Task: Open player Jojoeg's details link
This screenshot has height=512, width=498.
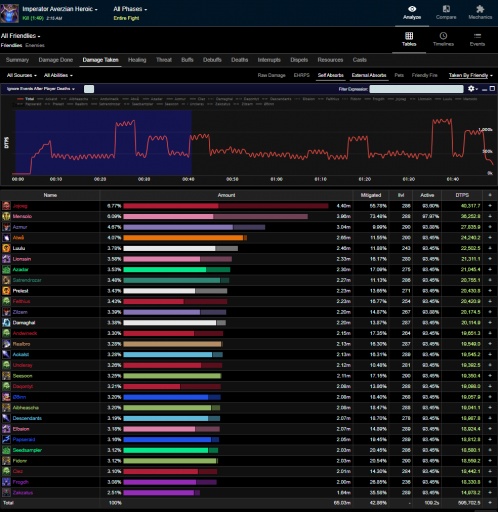Action: click(20, 206)
